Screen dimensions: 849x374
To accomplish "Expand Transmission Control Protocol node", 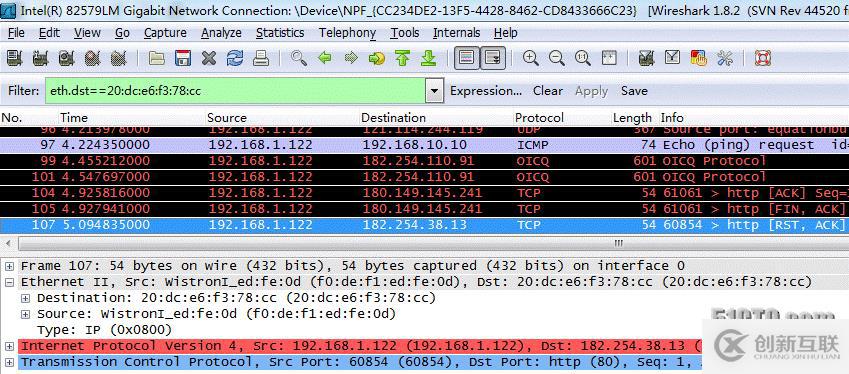I will 10,362.
